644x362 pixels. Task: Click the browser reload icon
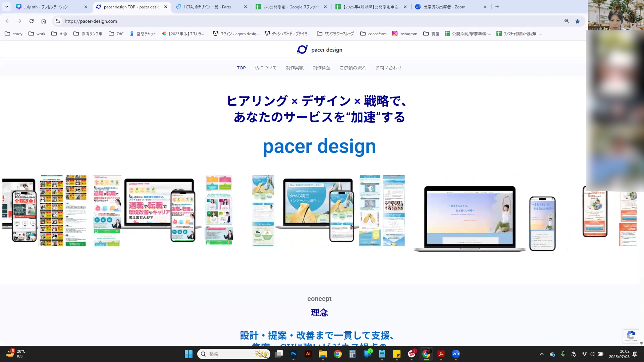tap(31, 21)
